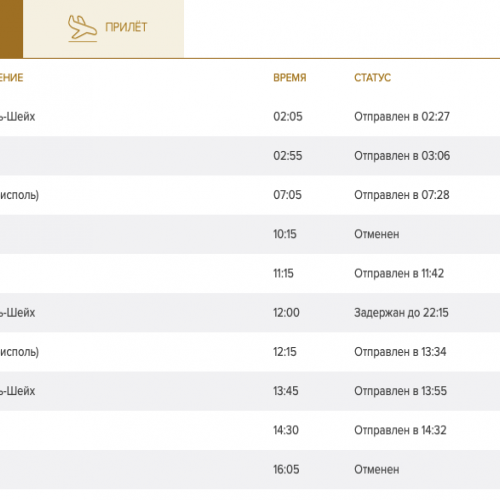
Task: Click Задержан до 22:15 status
Action: 401,313
